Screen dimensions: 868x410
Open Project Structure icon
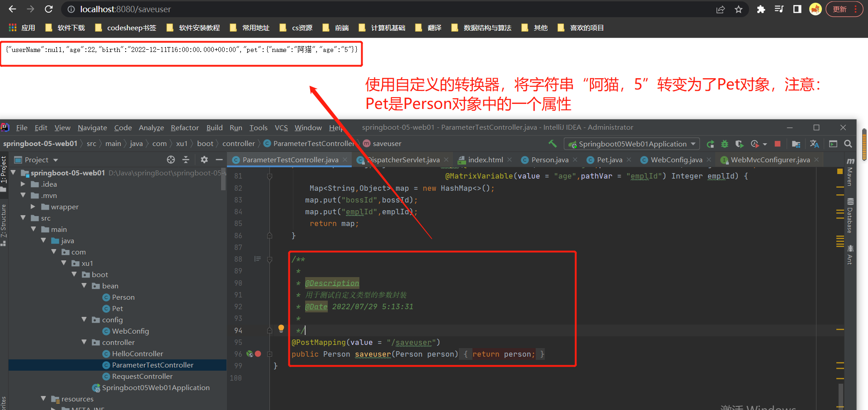[796, 144]
